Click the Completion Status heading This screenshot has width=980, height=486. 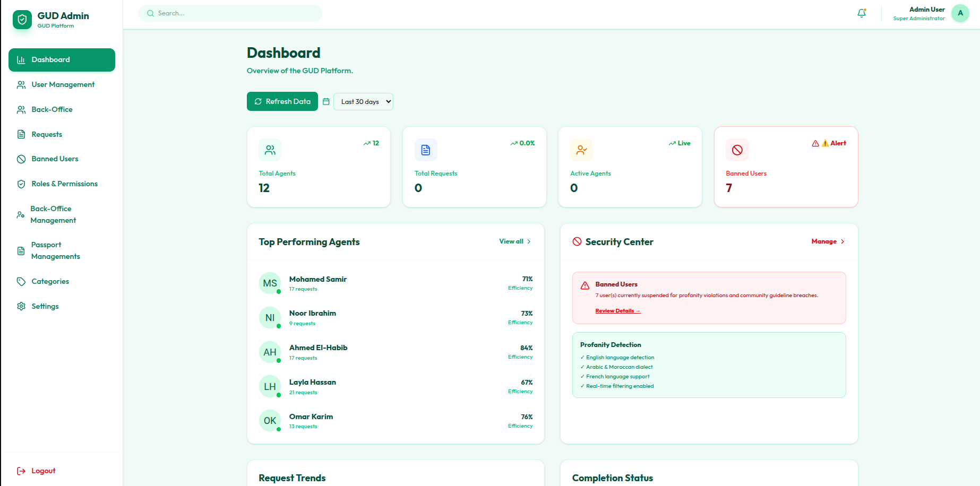613,478
